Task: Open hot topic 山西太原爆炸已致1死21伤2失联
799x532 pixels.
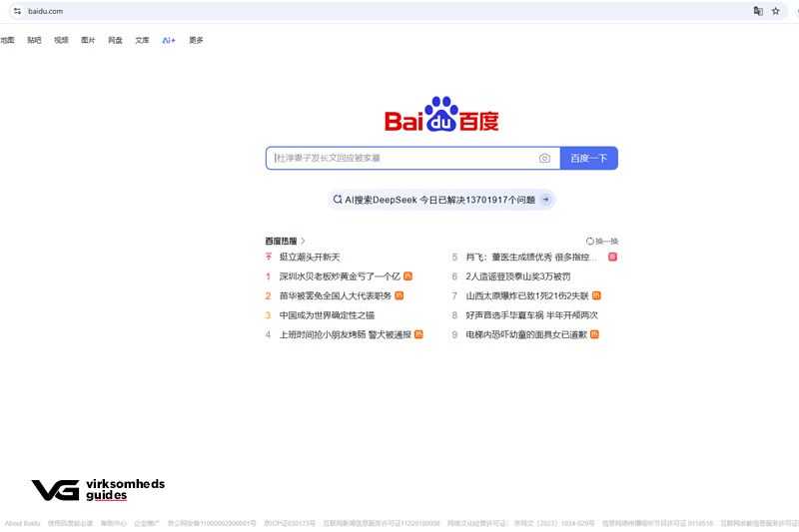Action: click(x=527, y=295)
